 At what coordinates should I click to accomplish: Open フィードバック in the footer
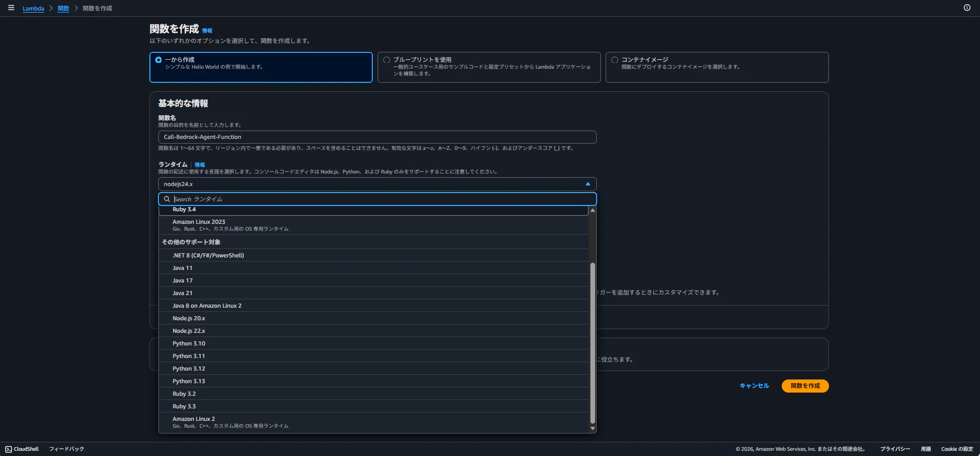click(67, 449)
